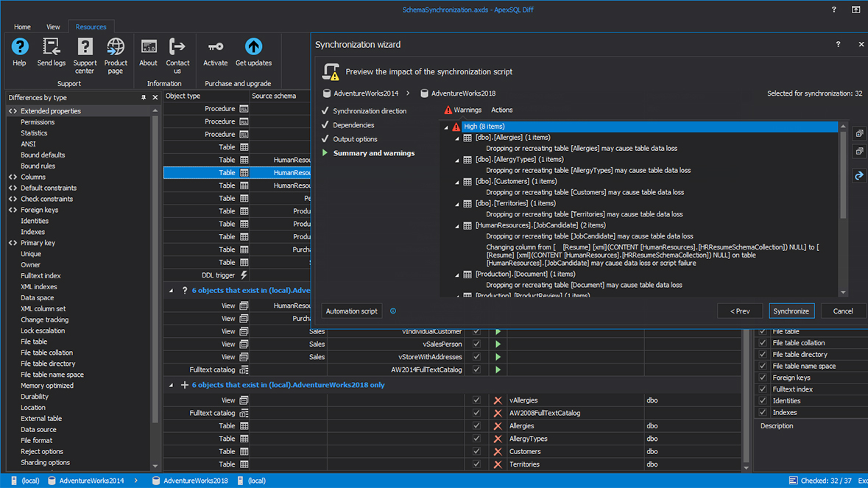Click the expand-all icon beside the warnings list
Image resolution: width=868 pixels, height=488 pixels.
pyautogui.click(x=858, y=132)
